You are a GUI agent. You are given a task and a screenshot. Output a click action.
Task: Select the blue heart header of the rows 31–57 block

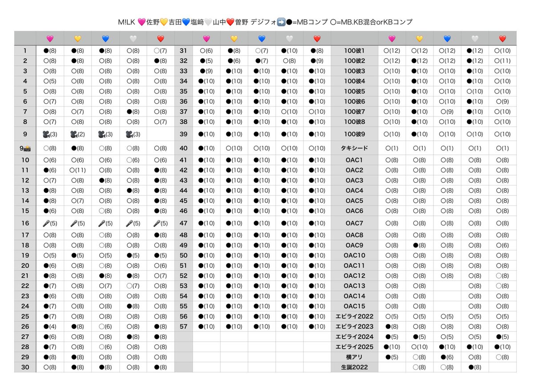pyautogui.click(x=262, y=39)
